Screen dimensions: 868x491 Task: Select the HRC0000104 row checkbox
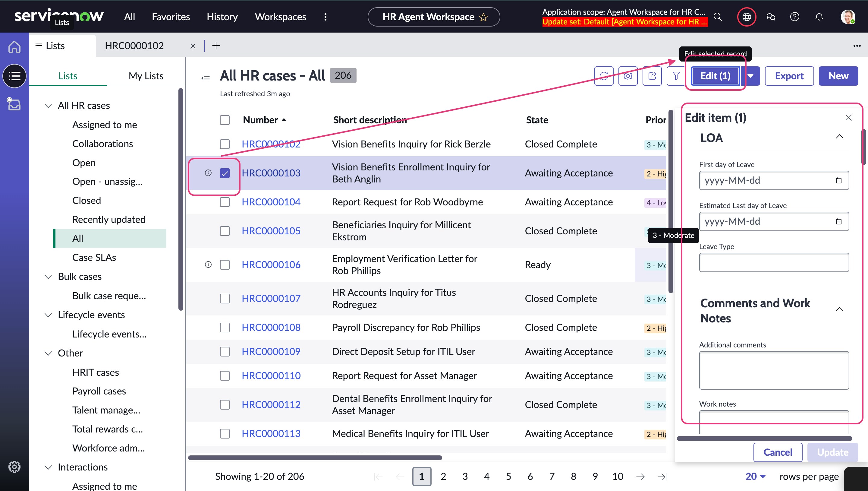click(x=225, y=202)
